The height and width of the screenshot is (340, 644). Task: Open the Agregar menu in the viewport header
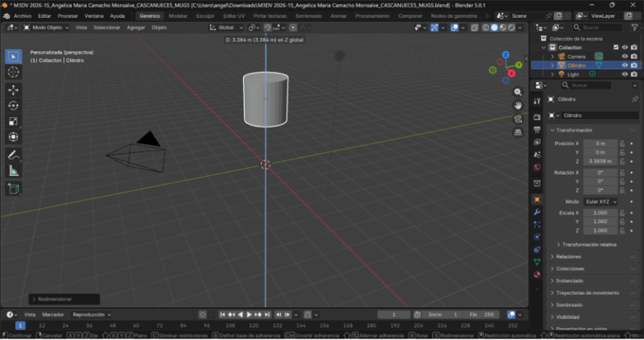click(x=136, y=27)
